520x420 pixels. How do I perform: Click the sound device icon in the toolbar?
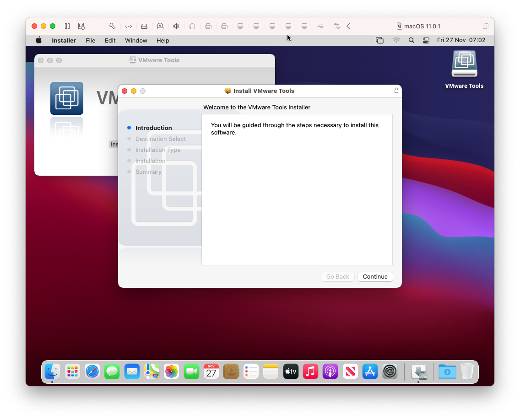tap(176, 26)
